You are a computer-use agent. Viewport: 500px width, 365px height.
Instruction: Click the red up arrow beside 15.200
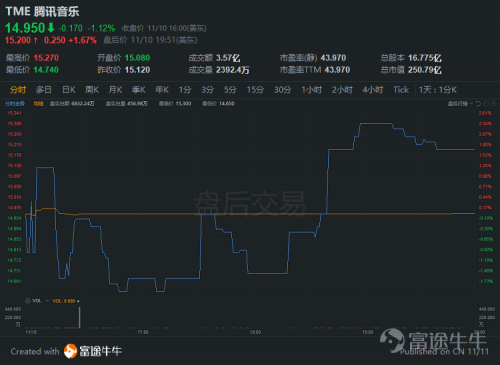(x=36, y=40)
